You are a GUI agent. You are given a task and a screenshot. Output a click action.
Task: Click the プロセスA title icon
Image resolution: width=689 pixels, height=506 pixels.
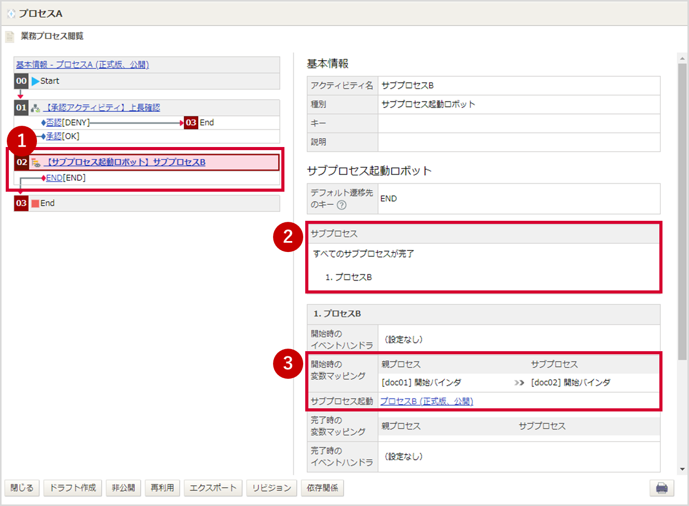pos(11,14)
